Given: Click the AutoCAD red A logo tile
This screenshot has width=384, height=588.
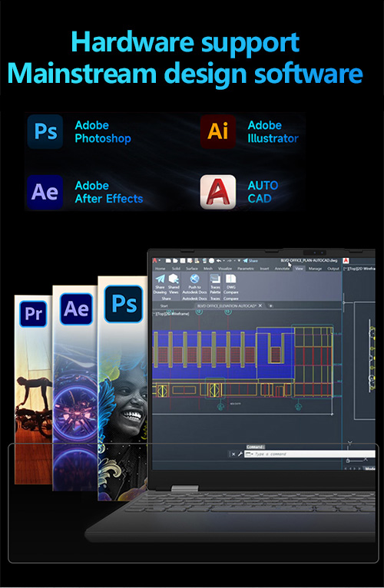Looking at the screenshot, I should click(217, 192).
